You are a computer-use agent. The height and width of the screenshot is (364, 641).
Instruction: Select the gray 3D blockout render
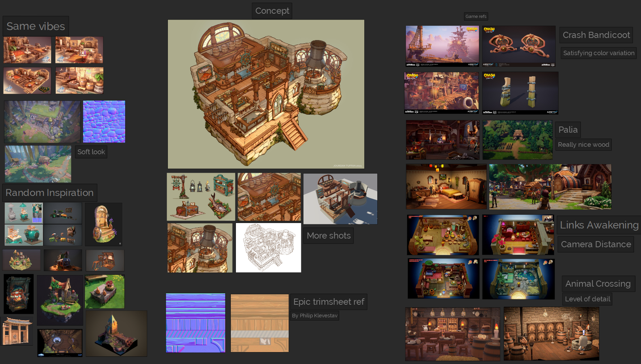[x=340, y=198]
